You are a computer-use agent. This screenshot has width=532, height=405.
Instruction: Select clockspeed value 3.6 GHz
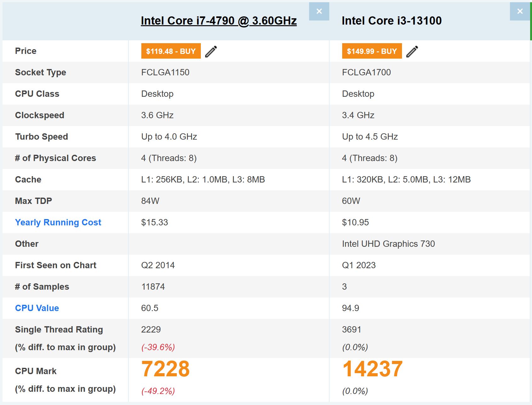point(157,115)
